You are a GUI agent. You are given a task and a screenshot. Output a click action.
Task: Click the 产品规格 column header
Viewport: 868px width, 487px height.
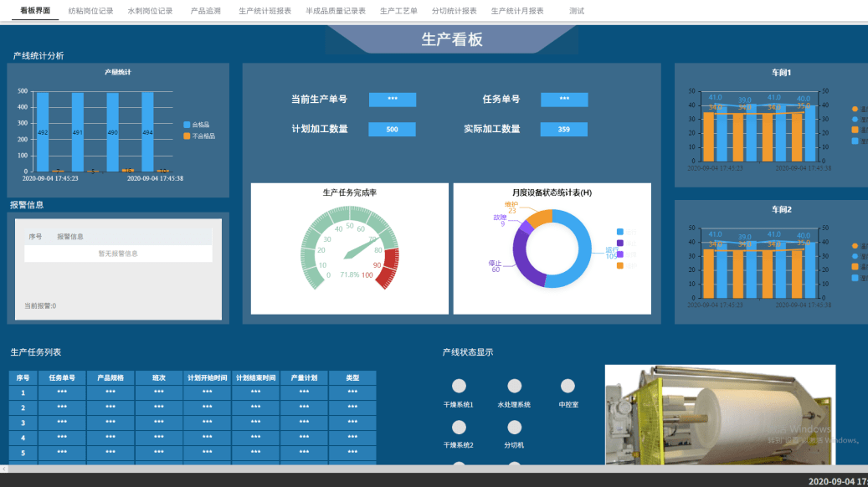pos(110,378)
